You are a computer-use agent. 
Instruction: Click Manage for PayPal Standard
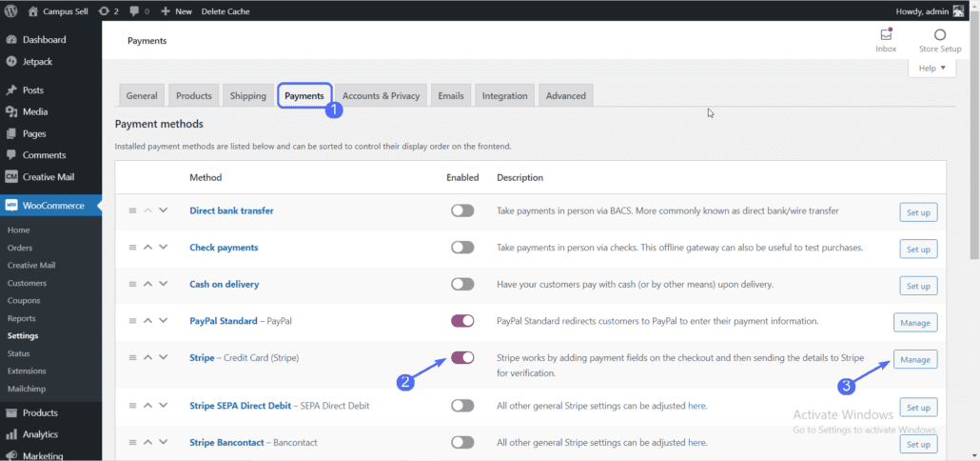[915, 323]
